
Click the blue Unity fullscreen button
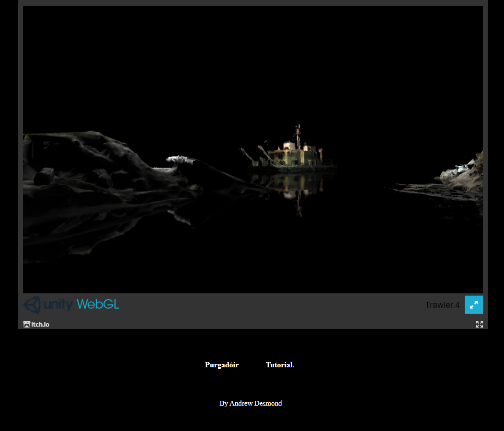473,305
